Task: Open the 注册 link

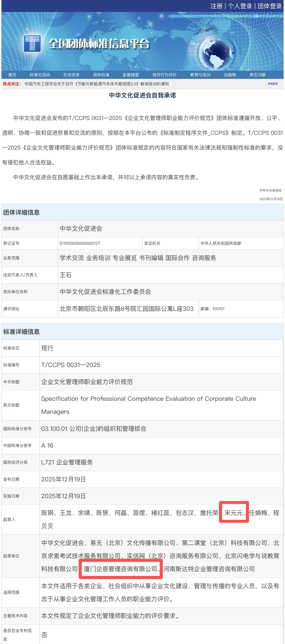Action: tap(217, 6)
